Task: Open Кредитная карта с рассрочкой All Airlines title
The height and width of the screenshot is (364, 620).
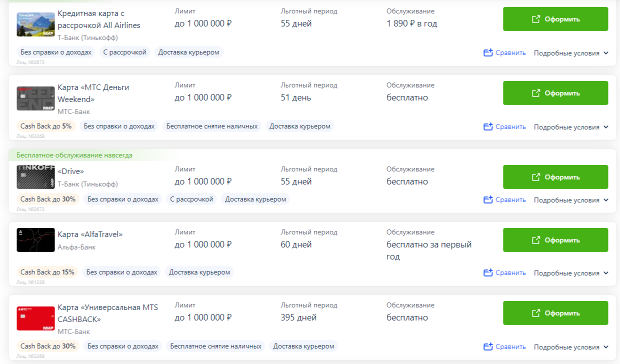Action: click(x=99, y=19)
